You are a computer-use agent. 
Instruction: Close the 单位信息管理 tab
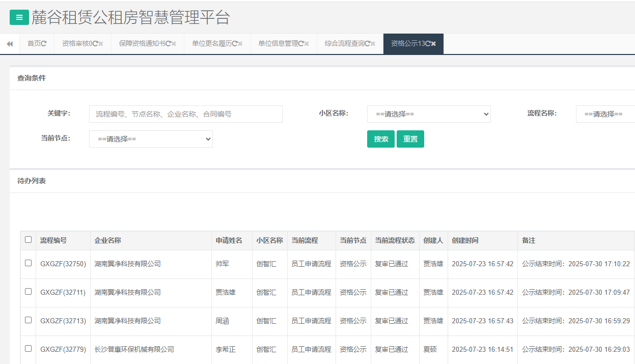(x=307, y=44)
